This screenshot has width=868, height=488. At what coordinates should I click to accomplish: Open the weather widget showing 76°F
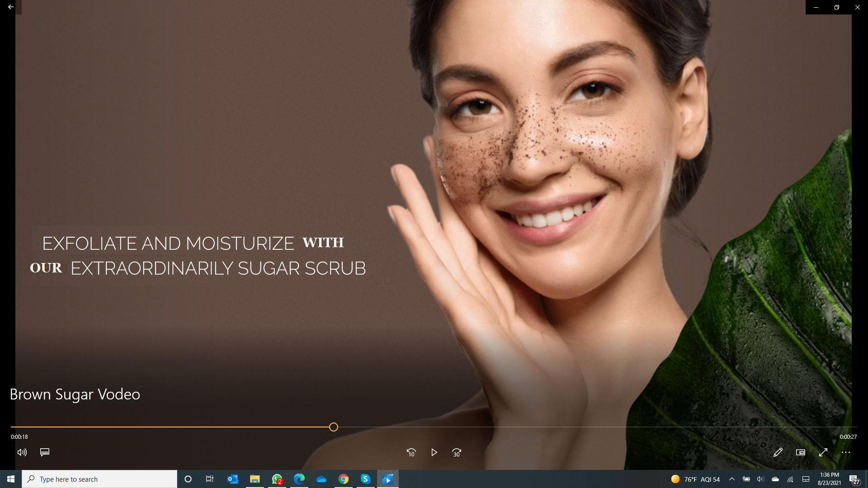[x=695, y=479]
